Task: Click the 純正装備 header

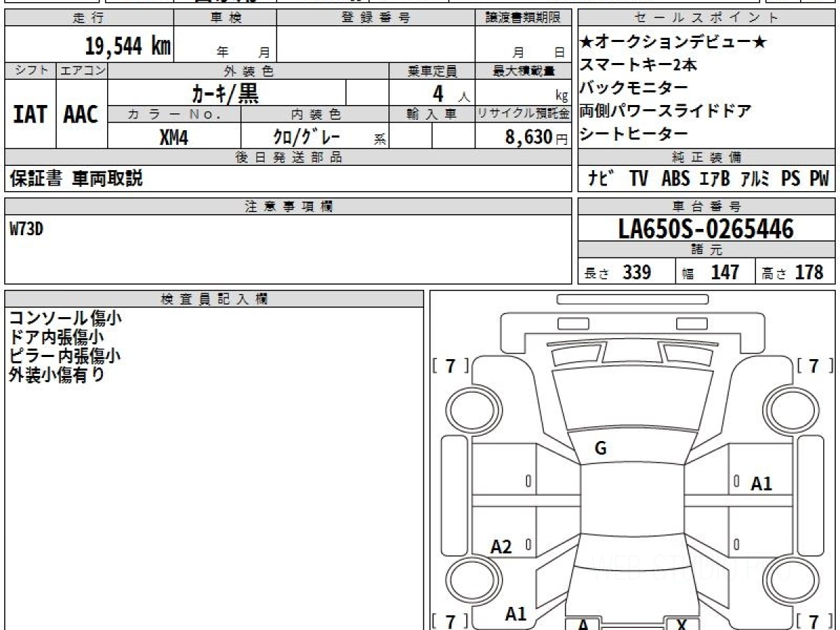Action: 707,157
